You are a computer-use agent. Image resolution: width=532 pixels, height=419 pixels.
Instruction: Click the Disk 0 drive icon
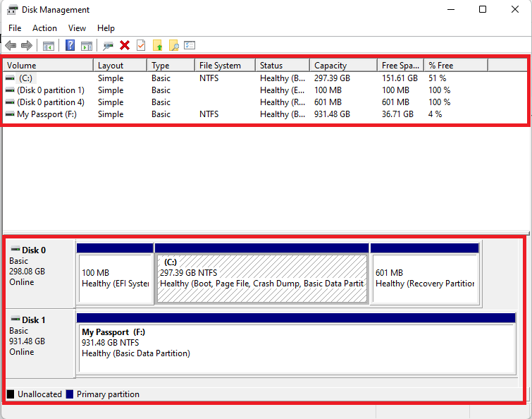pyautogui.click(x=16, y=249)
